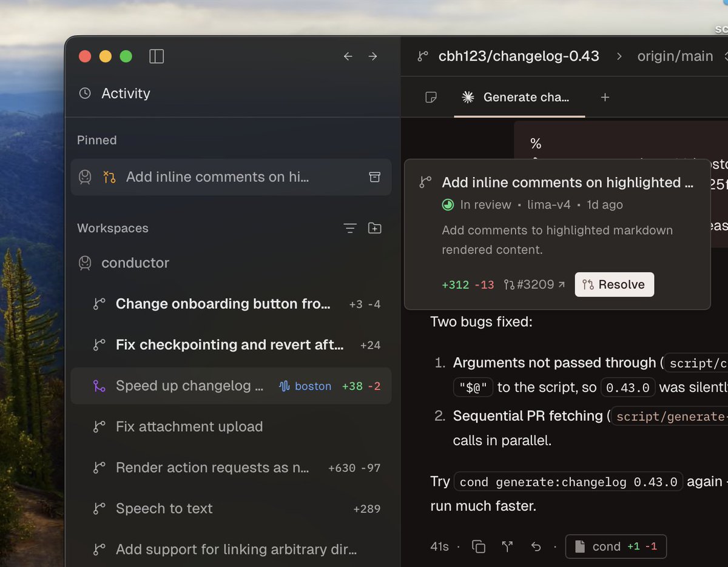Viewport: 728px width, 567px height.
Task: Click the +312 -13 stats in popup
Action: 468,284
